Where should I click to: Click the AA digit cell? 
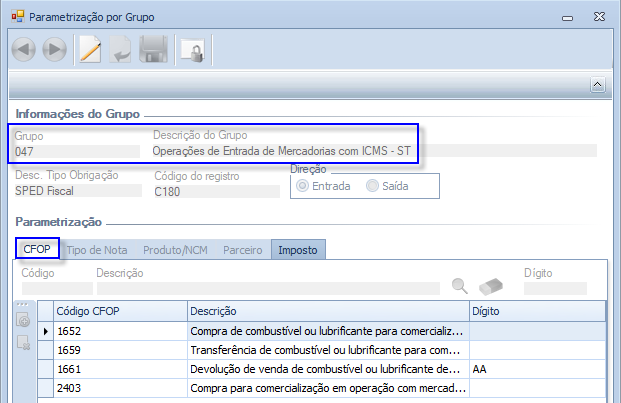pyautogui.click(x=537, y=369)
